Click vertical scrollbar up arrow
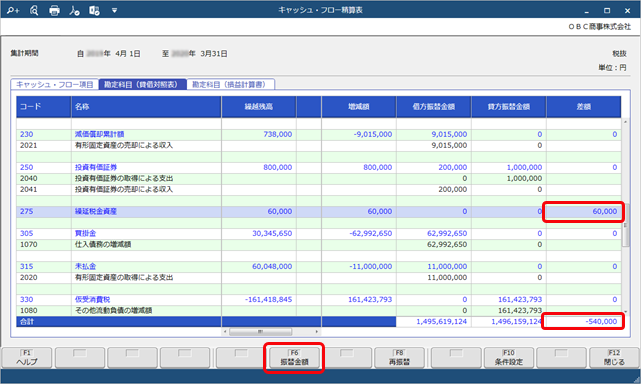This screenshot has width=641, height=384. [x=625, y=122]
